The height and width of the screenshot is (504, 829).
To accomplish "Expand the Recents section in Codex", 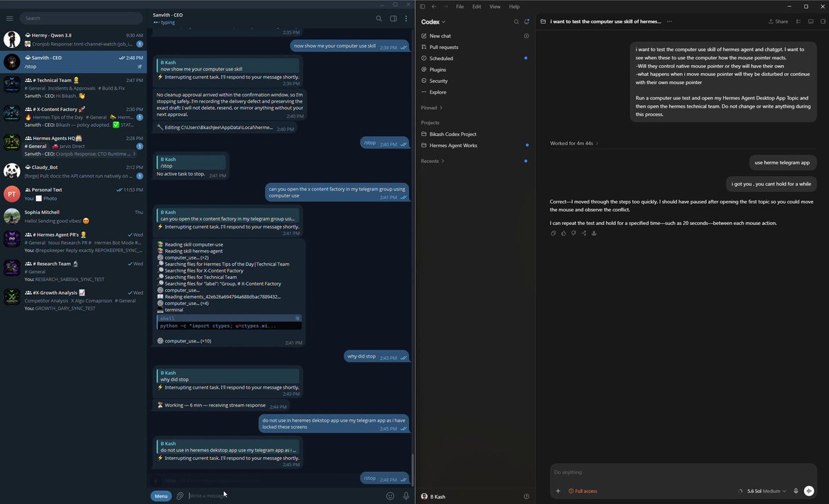I will [x=433, y=161].
